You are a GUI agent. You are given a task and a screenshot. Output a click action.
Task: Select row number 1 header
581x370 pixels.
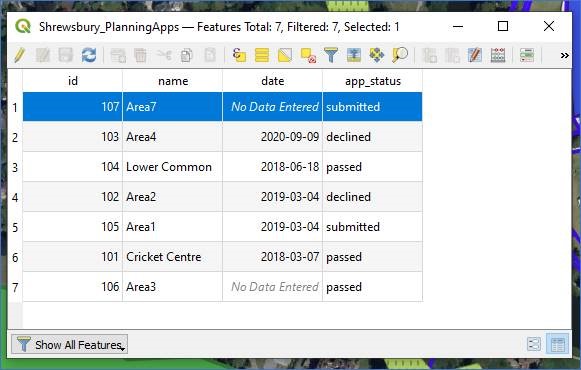tap(15, 107)
